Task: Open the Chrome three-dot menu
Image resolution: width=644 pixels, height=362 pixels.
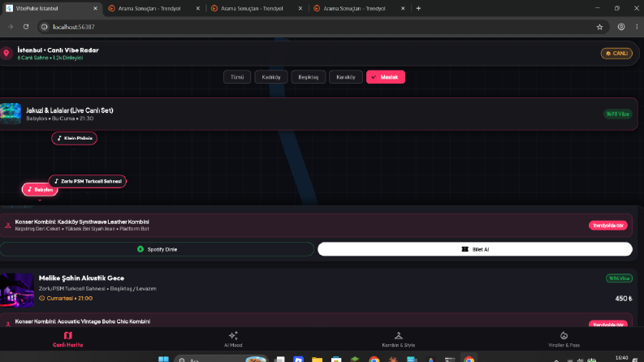Action: (x=637, y=27)
